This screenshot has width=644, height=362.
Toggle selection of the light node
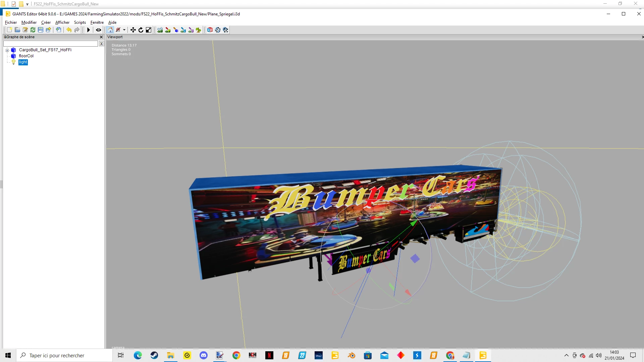(23, 62)
